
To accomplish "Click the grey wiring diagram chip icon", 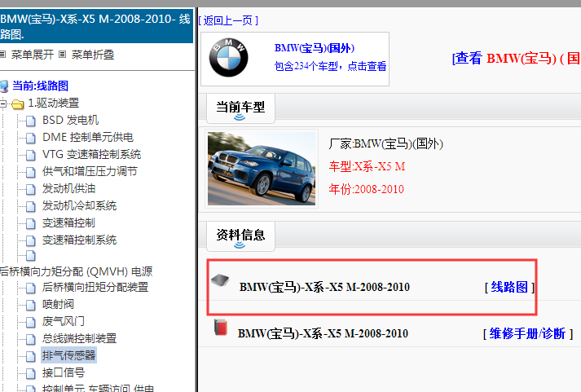I will point(220,280).
